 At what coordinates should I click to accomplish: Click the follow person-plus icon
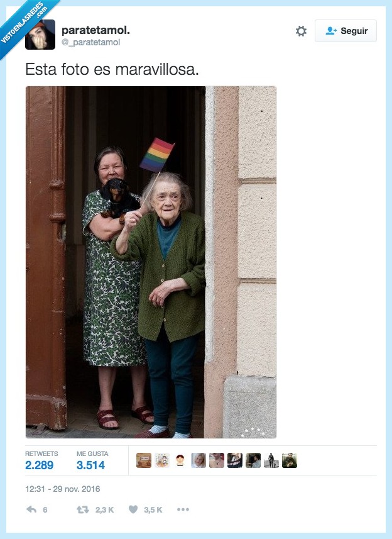coord(331,31)
